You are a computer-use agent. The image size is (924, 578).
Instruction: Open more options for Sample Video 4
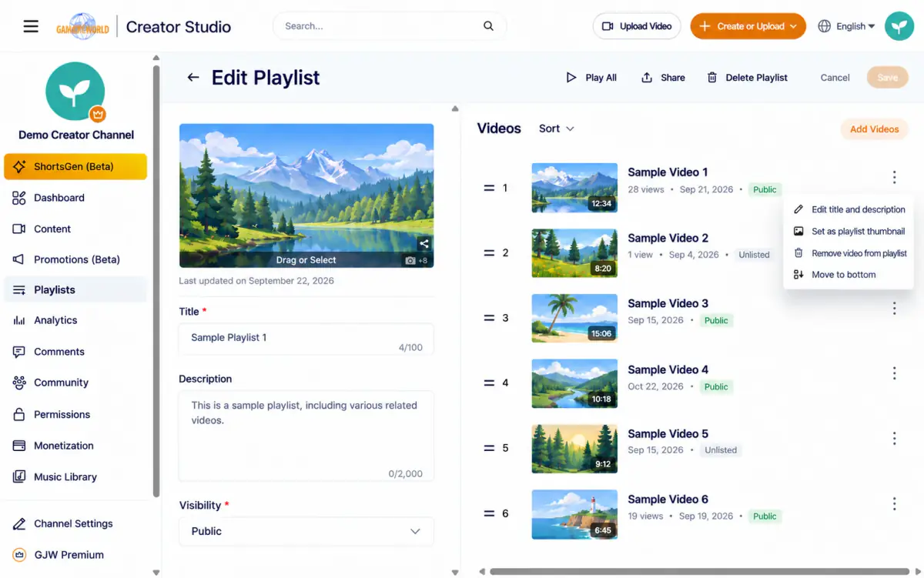click(x=894, y=373)
